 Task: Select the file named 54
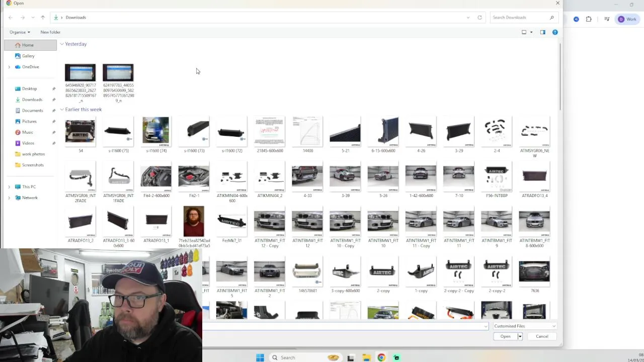(80, 135)
